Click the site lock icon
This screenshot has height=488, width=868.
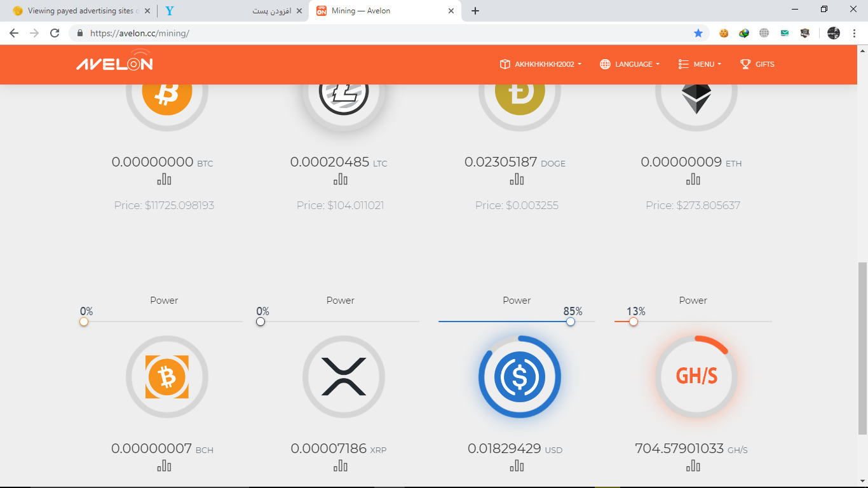80,33
